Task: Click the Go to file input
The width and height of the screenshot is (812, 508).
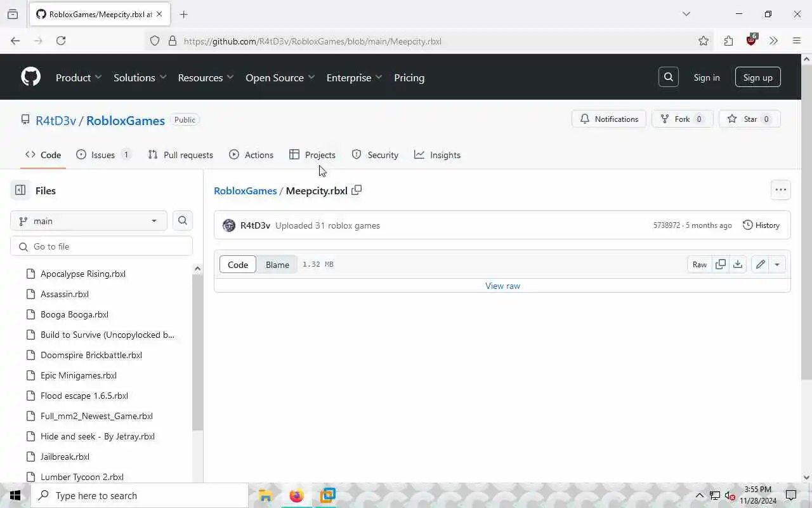Action: tap(101, 246)
